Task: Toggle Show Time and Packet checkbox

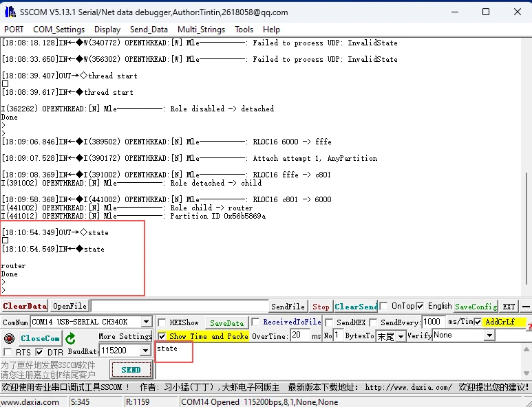Action: [x=162, y=336]
